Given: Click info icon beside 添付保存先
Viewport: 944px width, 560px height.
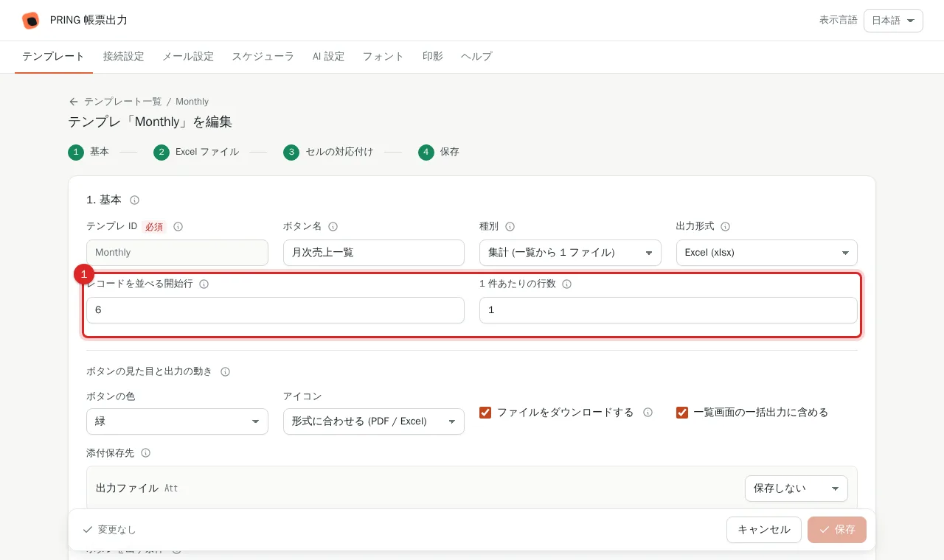Looking at the screenshot, I should pyautogui.click(x=145, y=452).
